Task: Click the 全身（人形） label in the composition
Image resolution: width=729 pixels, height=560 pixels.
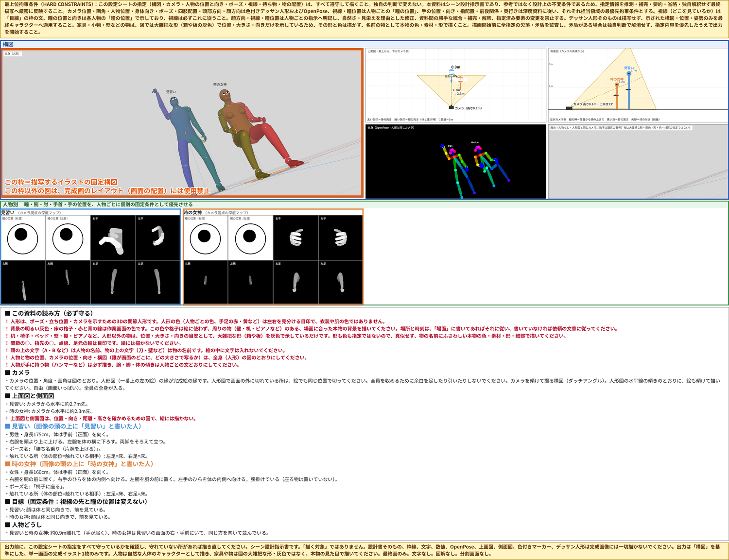Action: (12, 54)
